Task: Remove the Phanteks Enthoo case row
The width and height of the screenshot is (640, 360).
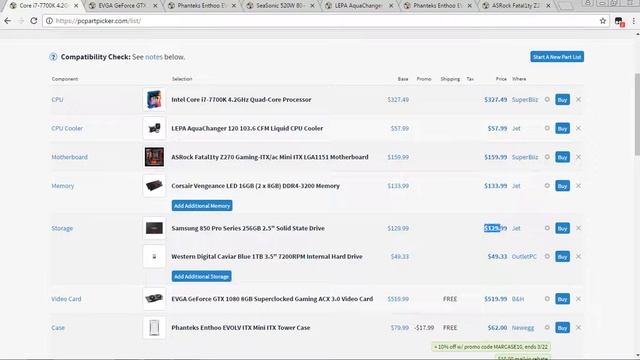Action: [x=578, y=327]
